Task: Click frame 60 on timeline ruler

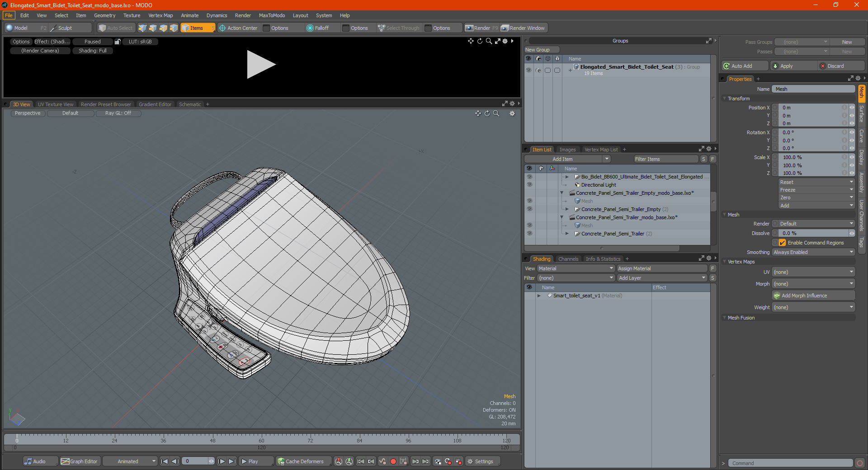Action: click(261, 440)
